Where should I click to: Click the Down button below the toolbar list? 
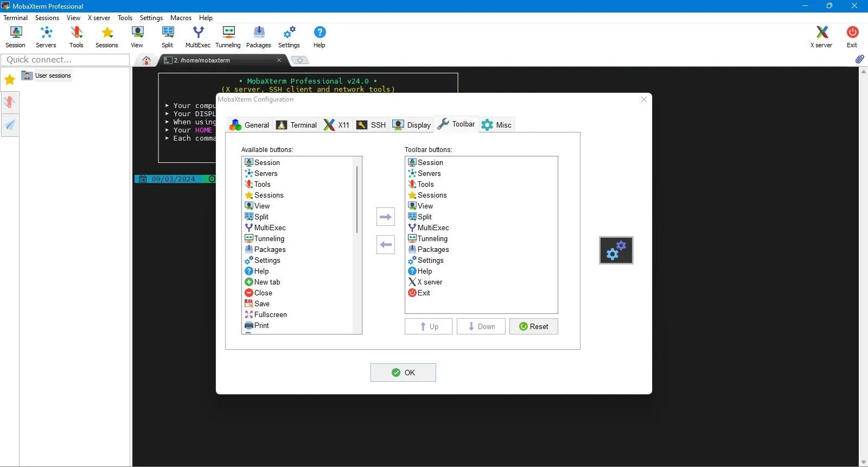[481, 326]
